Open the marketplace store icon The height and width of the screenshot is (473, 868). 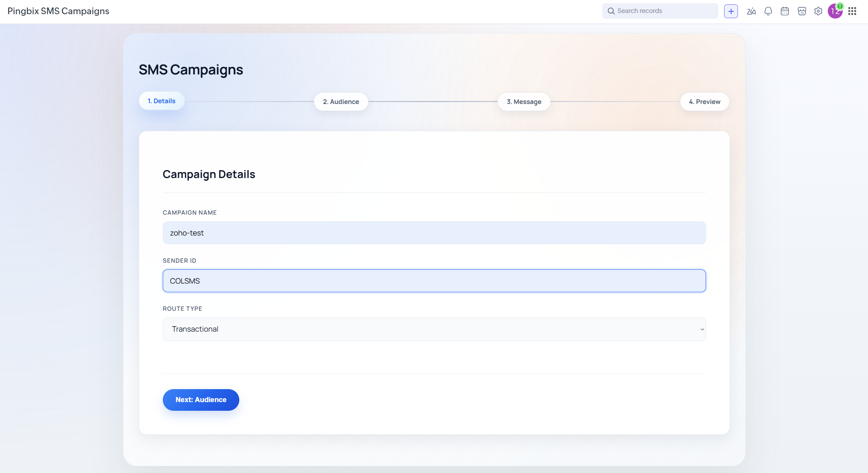802,11
